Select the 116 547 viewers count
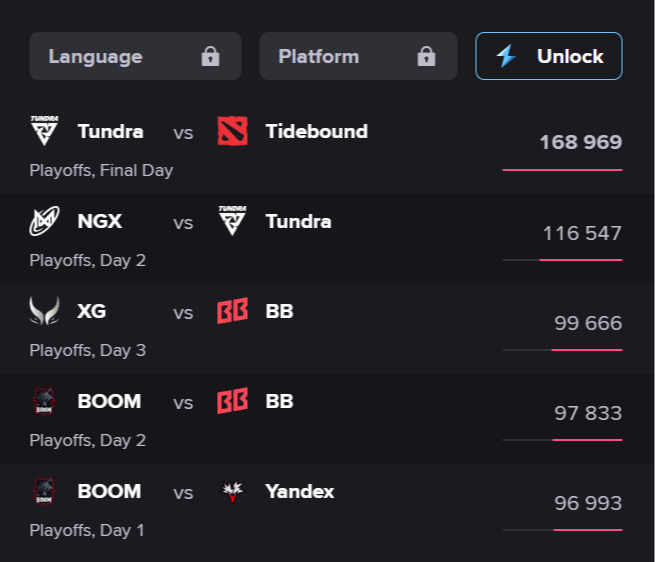Image resolution: width=655 pixels, height=562 pixels. (x=582, y=233)
